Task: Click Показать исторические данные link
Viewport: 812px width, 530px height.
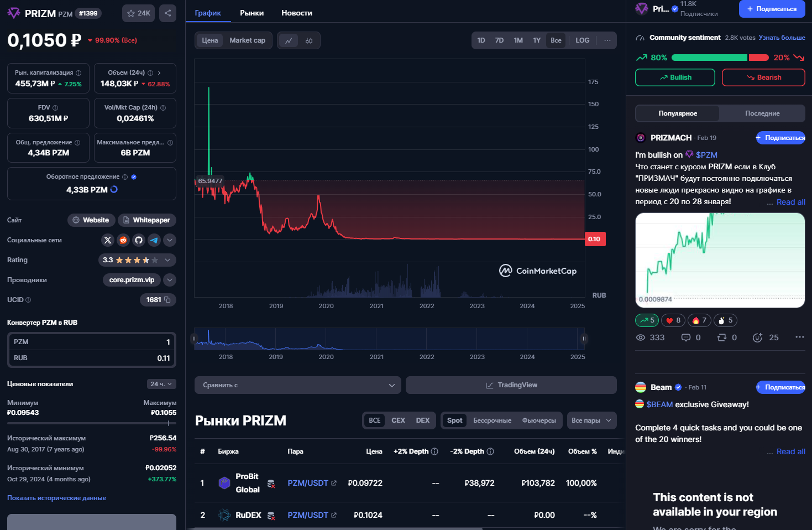Action: tap(56, 498)
